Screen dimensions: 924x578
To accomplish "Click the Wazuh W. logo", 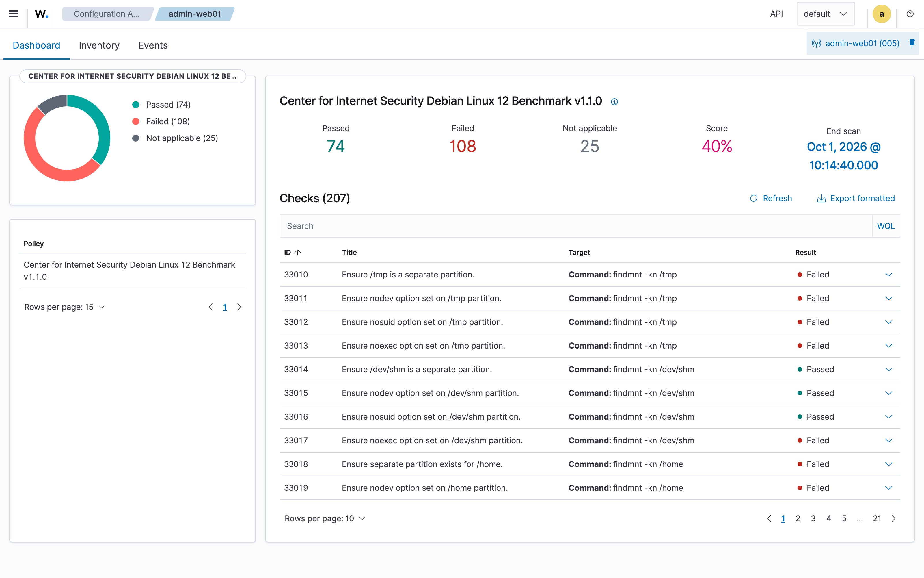I will 41,14.
